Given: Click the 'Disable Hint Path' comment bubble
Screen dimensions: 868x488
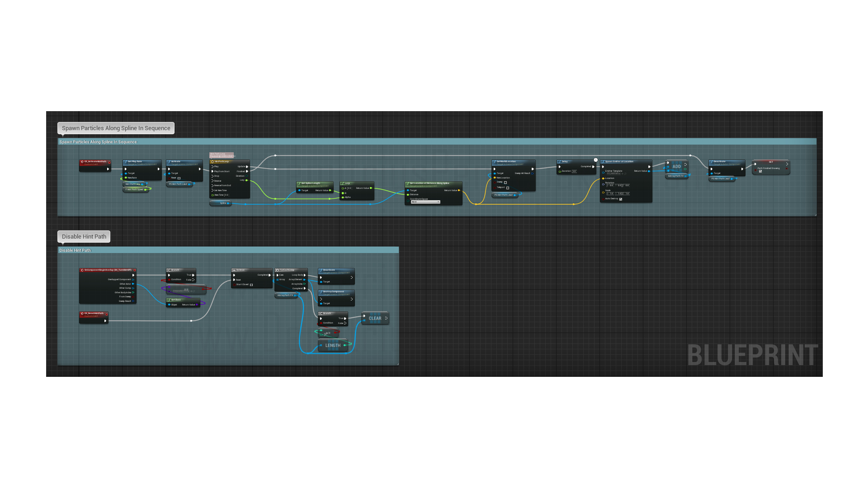Looking at the screenshot, I should point(84,237).
